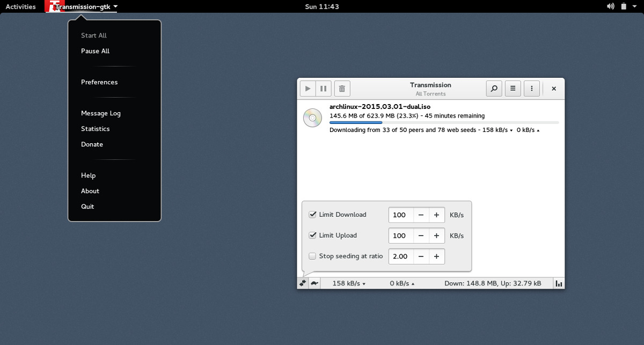Increase Limit Download value with plus
Image resolution: width=644 pixels, height=345 pixels.
436,215
